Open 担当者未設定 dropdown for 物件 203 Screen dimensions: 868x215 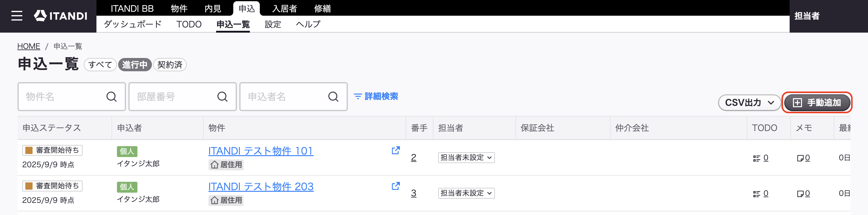point(466,193)
